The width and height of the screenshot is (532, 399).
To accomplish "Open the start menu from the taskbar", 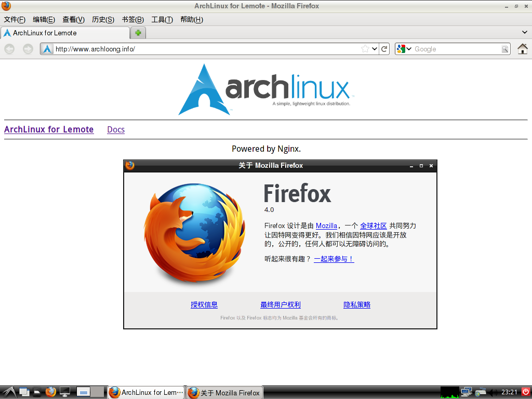I will 9,392.
